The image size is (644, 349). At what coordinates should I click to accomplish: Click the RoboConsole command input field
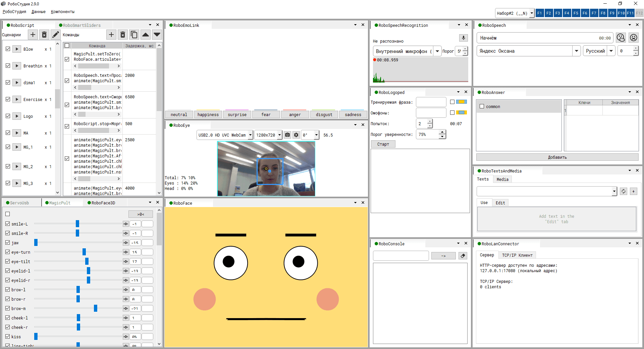point(401,256)
